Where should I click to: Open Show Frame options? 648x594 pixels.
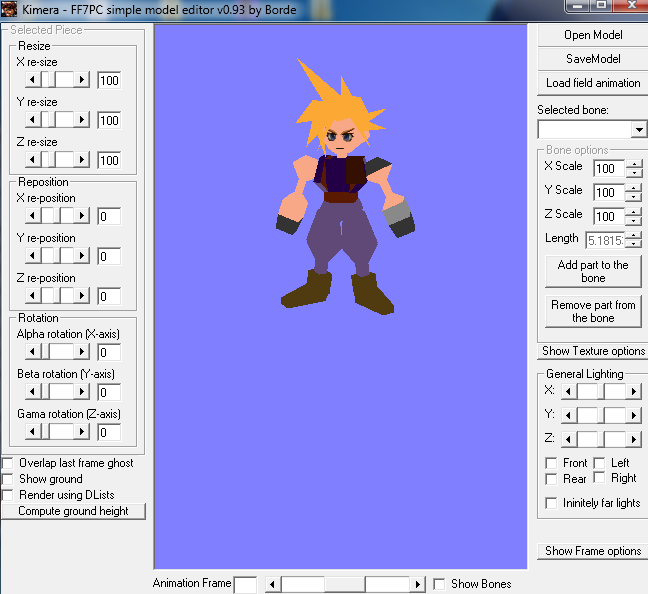click(593, 551)
